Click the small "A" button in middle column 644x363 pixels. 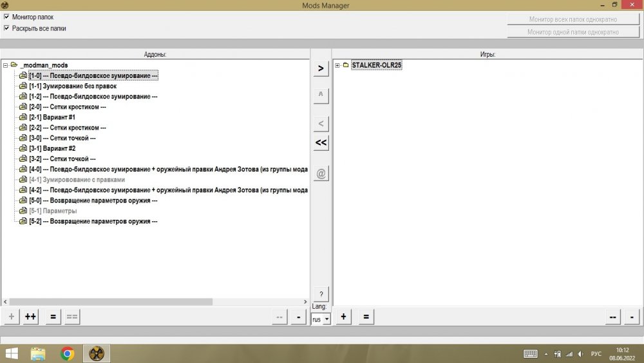321,95
